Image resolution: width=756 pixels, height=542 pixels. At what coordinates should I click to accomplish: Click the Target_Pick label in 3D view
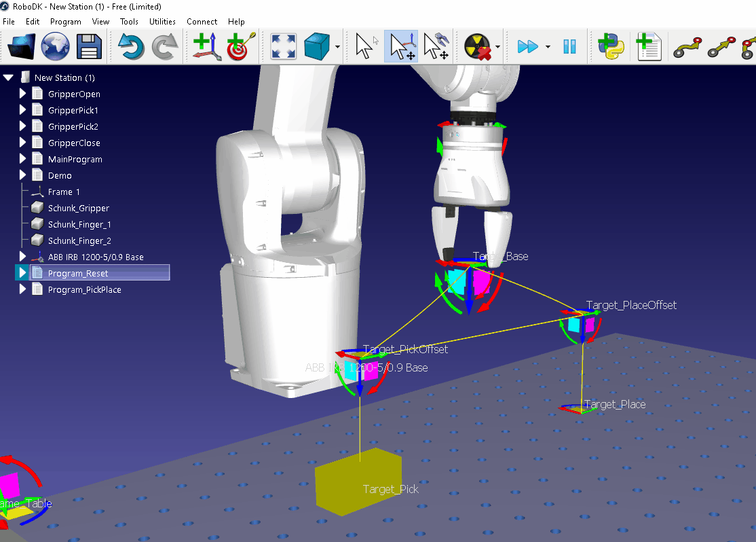390,490
